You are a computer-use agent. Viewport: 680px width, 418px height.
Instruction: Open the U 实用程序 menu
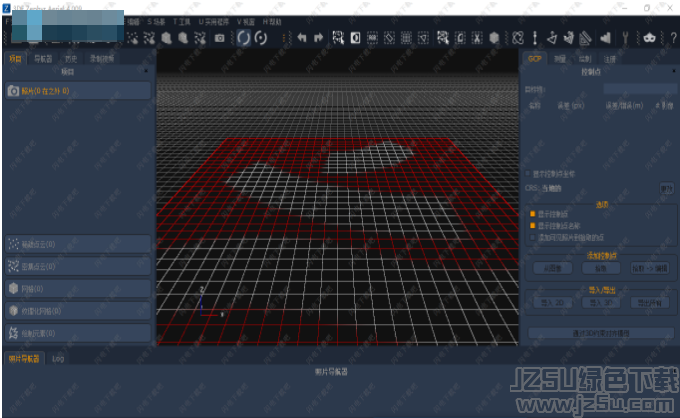(213, 22)
